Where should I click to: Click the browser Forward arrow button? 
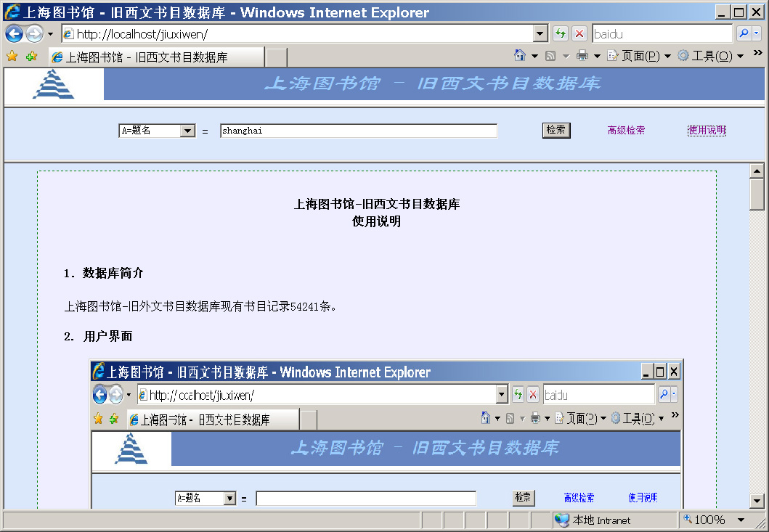tap(34, 34)
